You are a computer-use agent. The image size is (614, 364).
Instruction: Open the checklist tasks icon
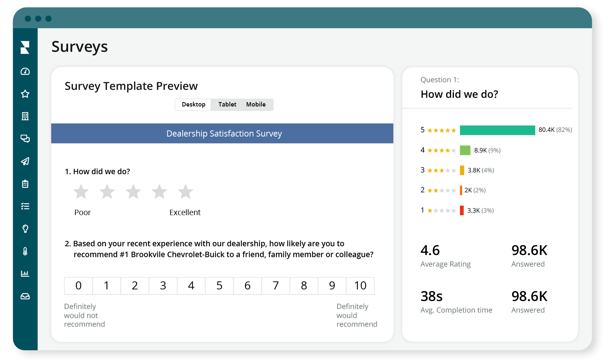tap(25, 206)
